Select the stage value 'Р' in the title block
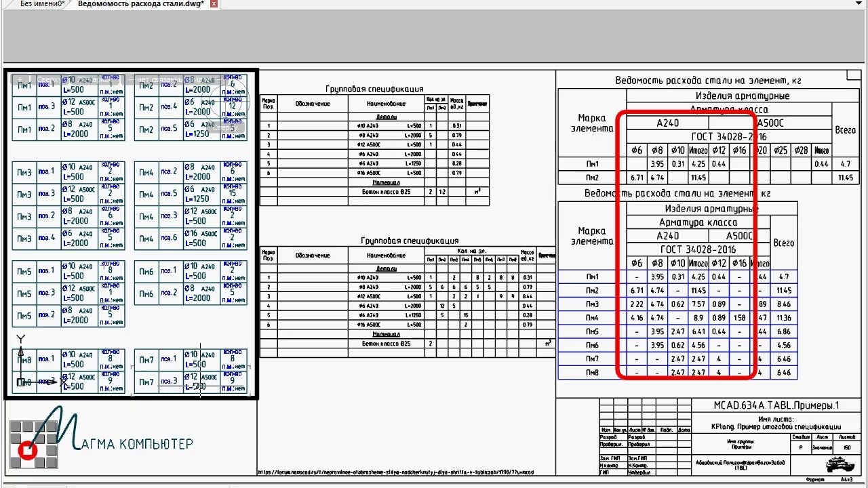The height and width of the screenshot is (488, 868). coord(800,447)
